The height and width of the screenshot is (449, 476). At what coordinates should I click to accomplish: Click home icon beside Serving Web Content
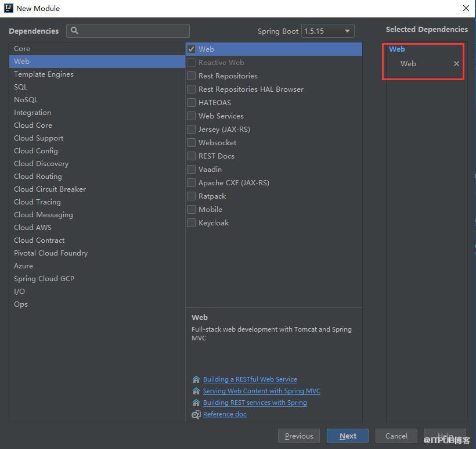click(196, 391)
